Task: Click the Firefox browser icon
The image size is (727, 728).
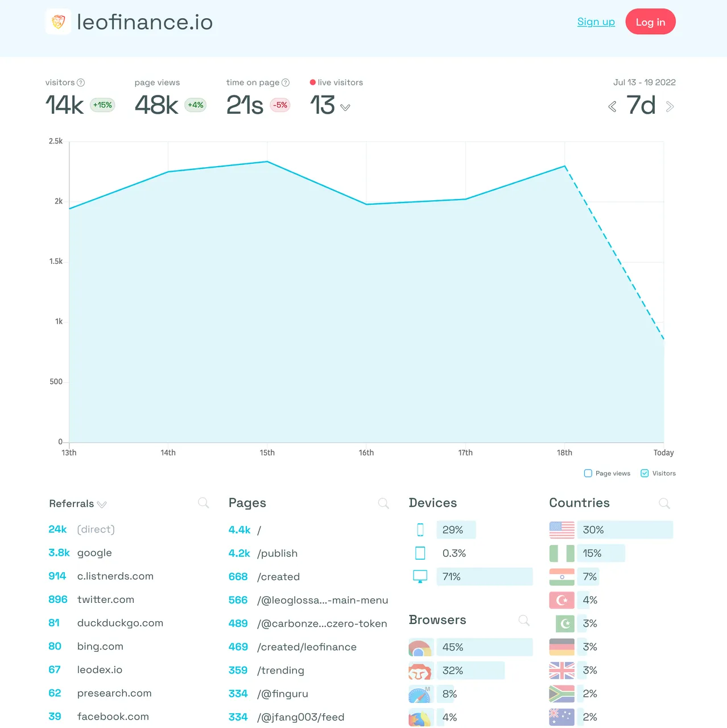Action: (420, 717)
